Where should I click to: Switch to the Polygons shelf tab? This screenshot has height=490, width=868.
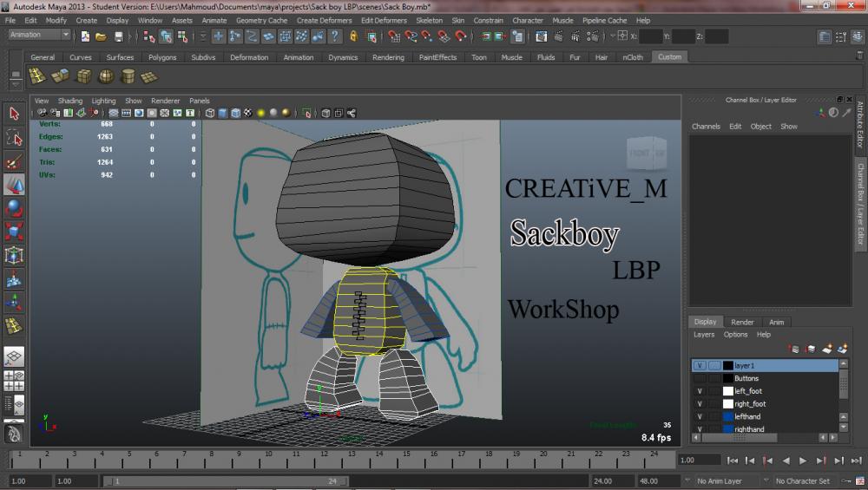point(162,57)
